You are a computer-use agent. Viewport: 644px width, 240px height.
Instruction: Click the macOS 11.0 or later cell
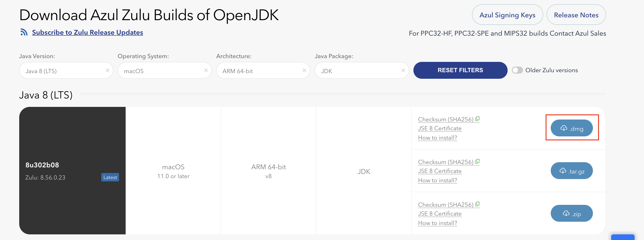pyautogui.click(x=173, y=171)
